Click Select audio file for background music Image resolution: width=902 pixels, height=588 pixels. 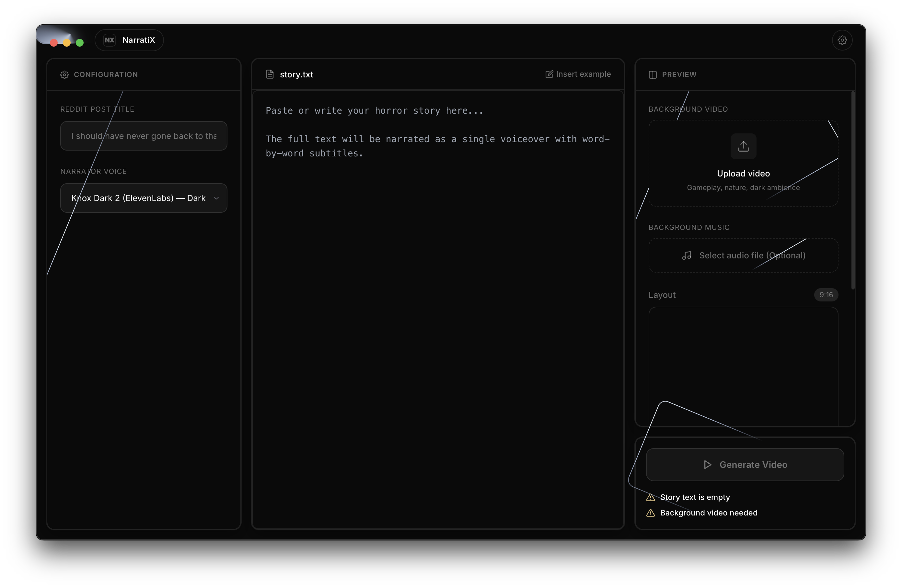click(743, 255)
